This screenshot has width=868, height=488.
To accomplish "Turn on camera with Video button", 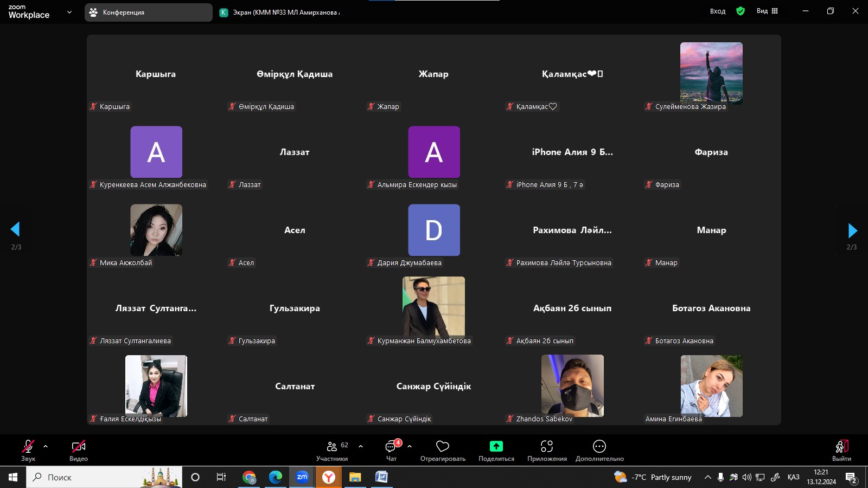I will click(79, 446).
